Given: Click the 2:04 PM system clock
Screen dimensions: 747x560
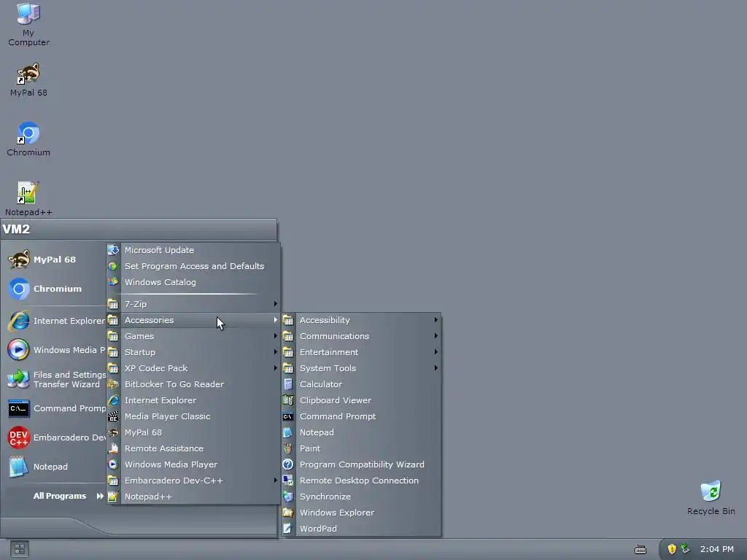Looking at the screenshot, I should 716,549.
